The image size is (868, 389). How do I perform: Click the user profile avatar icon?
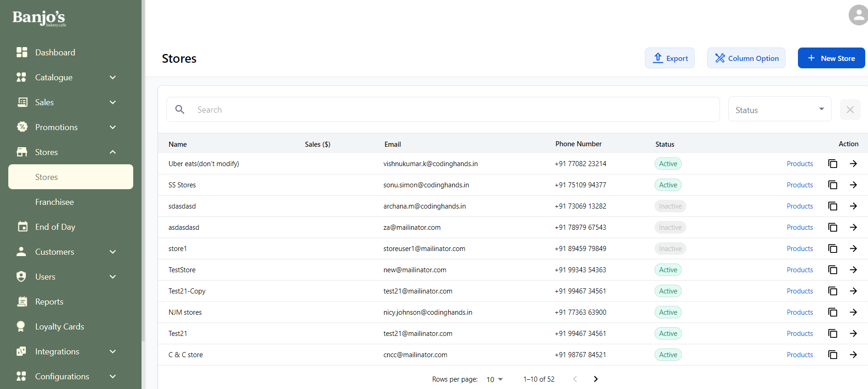tap(857, 15)
